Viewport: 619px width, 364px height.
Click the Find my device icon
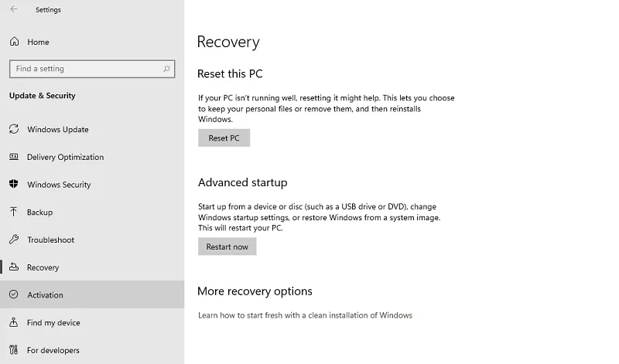coord(13,322)
